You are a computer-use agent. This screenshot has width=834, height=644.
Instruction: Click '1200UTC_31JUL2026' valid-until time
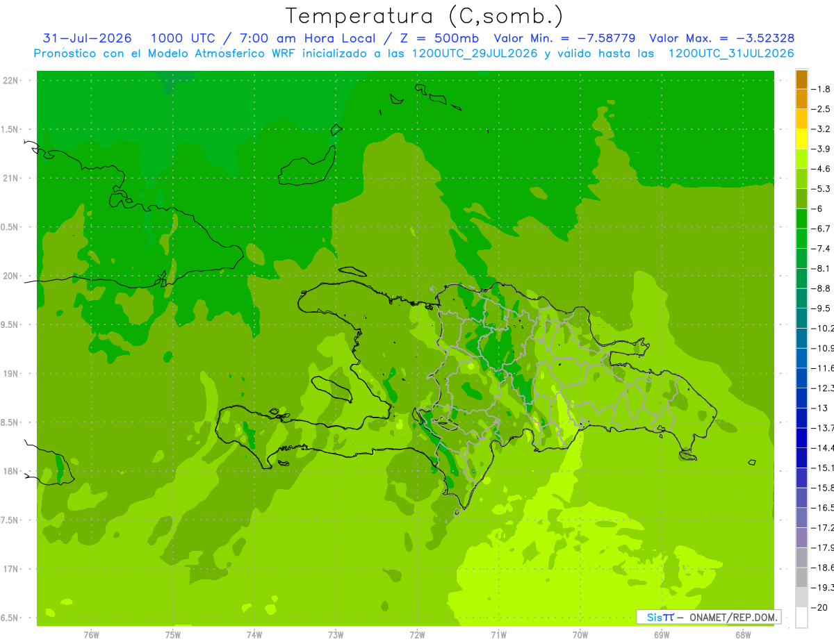(731, 53)
